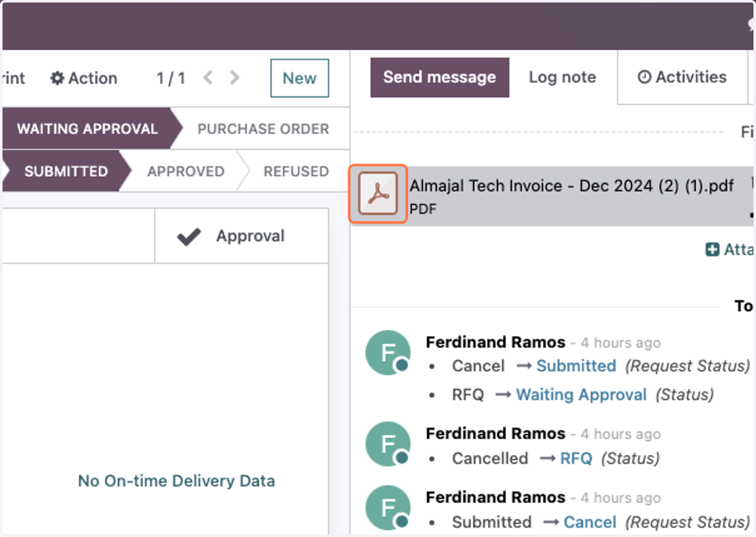Click Ferdinand Ramos avatar on Cancelled → RFQ message
This screenshot has width=756, height=537.
[387, 444]
